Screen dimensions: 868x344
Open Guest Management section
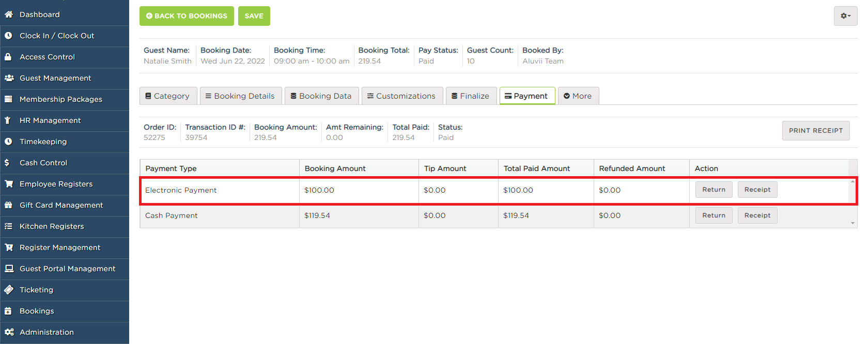pyautogui.click(x=65, y=78)
